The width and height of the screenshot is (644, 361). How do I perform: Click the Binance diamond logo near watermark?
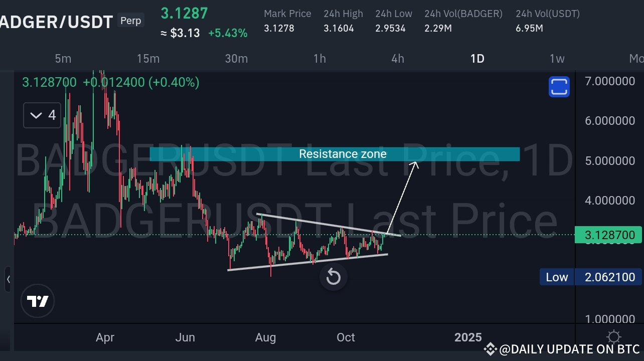(490, 349)
